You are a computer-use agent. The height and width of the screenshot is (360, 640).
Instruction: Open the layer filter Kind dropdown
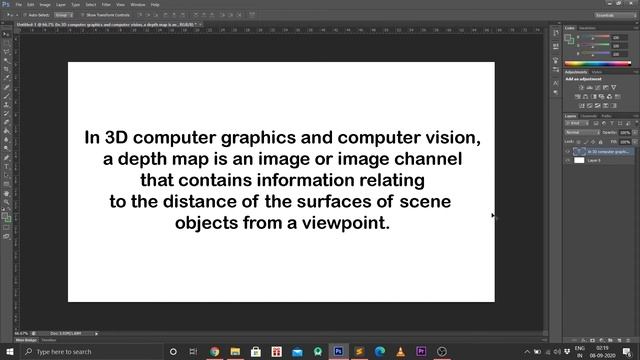577,123
